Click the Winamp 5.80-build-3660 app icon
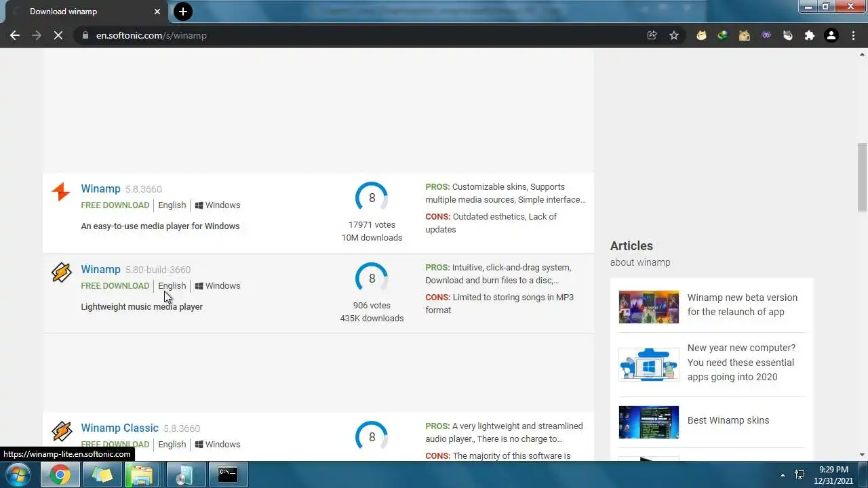Image resolution: width=868 pixels, height=488 pixels. click(61, 273)
